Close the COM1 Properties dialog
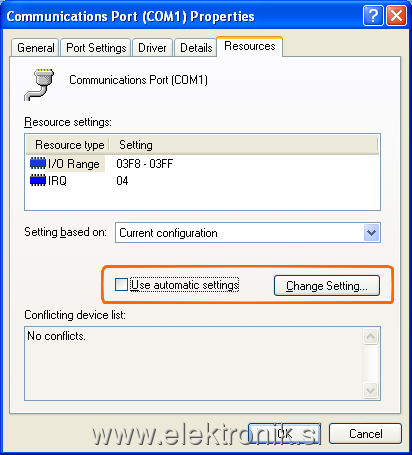 click(x=396, y=15)
